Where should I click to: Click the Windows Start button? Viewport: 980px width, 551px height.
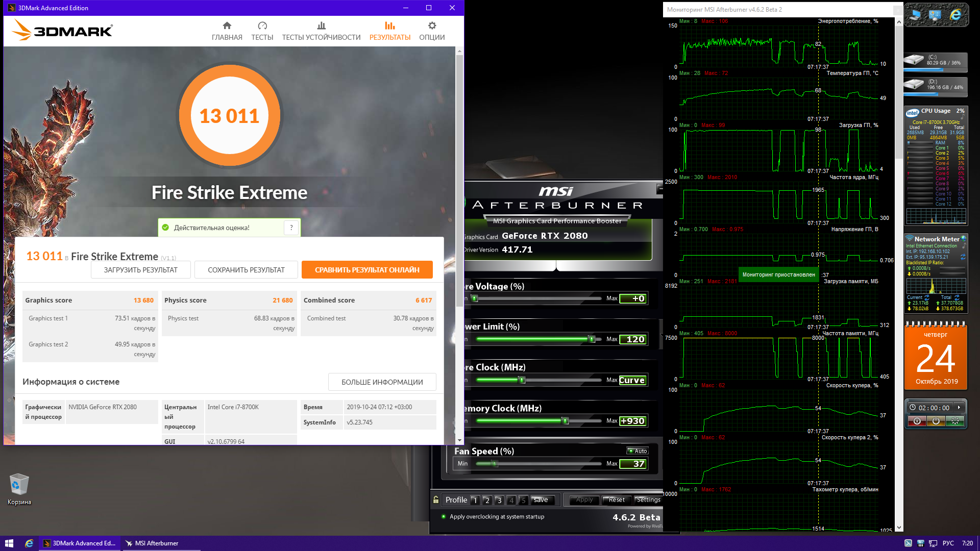9,543
